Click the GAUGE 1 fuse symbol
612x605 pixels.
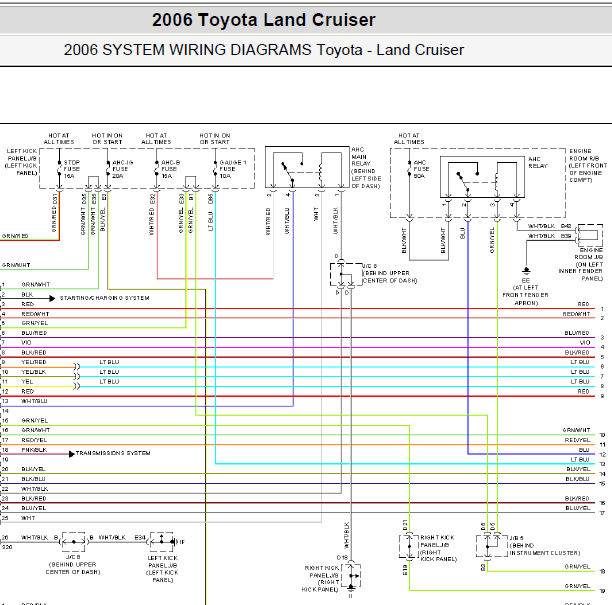pos(215,169)
